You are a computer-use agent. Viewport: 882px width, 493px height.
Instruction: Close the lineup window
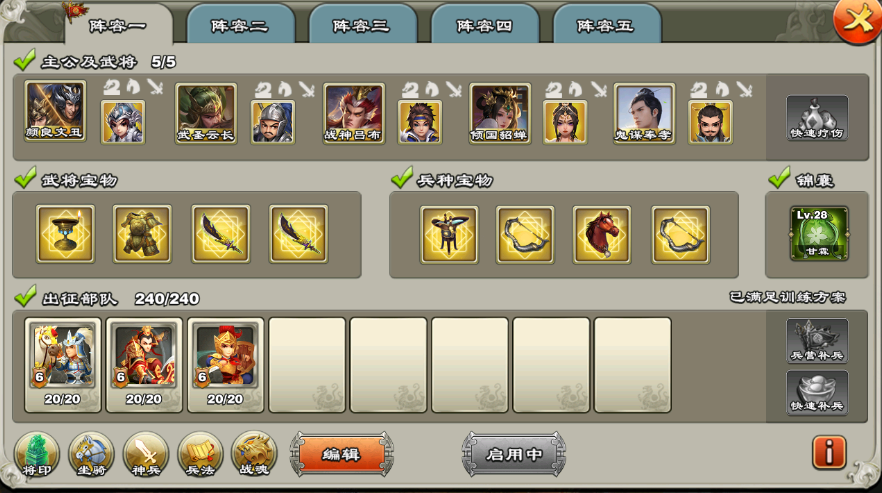point(857,21)
